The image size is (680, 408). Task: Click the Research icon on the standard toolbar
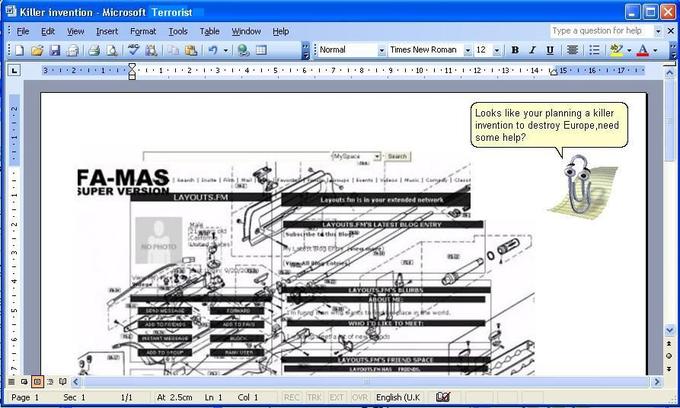tap(151, 50)
